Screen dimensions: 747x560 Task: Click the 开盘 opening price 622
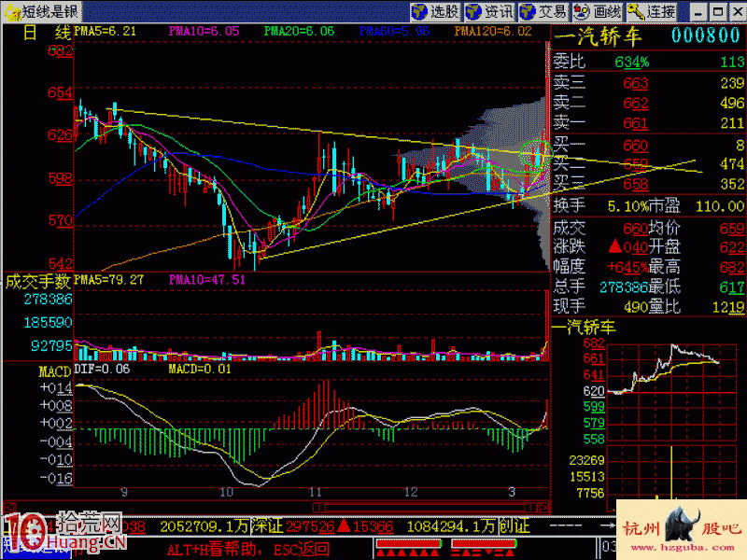coord(732,247)
